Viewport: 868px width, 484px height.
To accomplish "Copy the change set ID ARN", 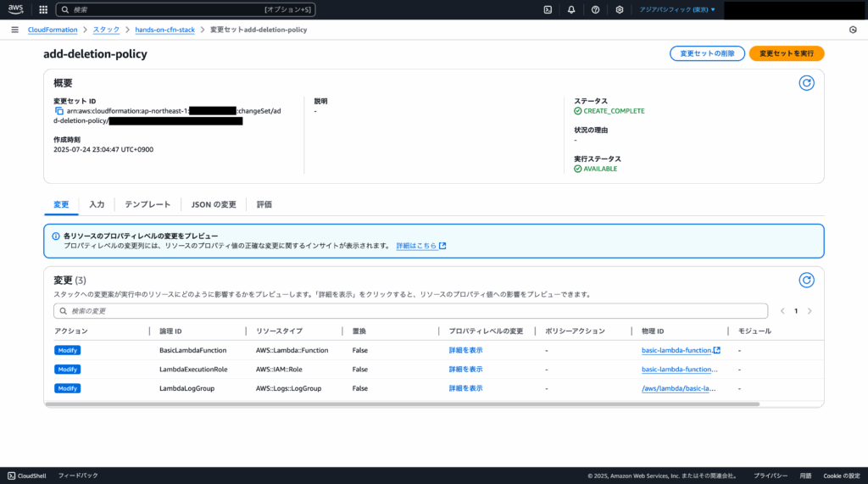I will click(59, 111).
